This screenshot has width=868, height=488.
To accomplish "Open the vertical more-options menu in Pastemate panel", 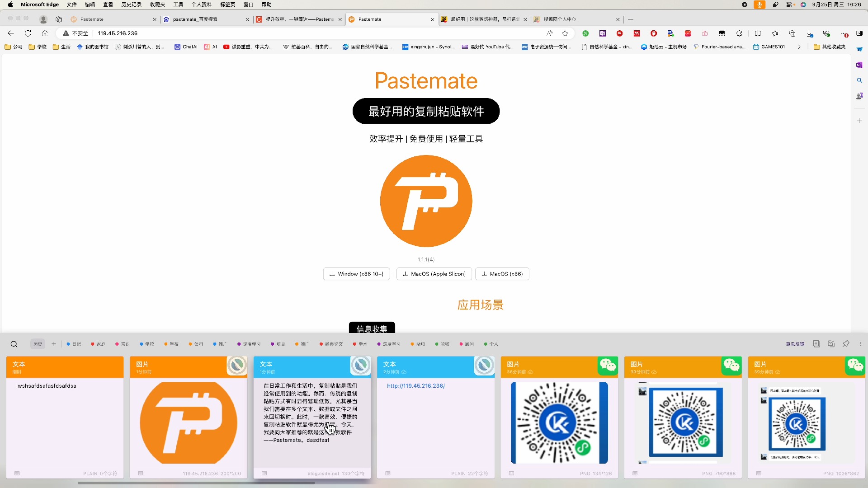I will tap(861, 344).
